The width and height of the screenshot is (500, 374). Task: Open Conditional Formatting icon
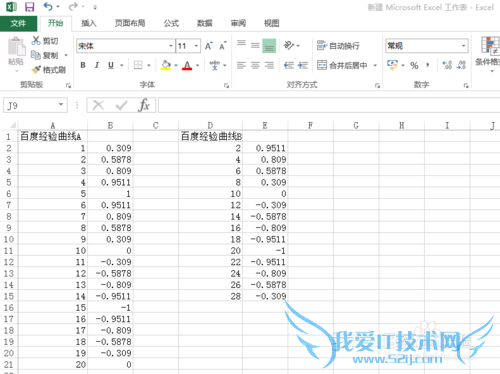[489, 47]
